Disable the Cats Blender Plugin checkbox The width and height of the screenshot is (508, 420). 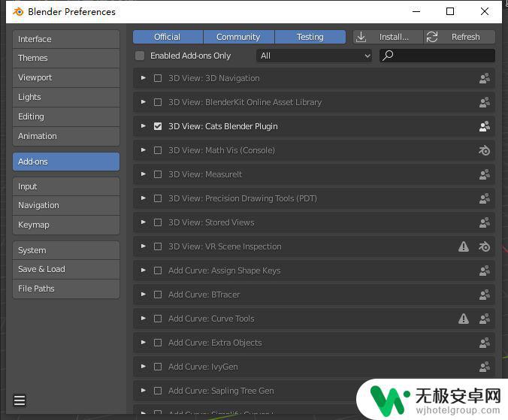158,126
